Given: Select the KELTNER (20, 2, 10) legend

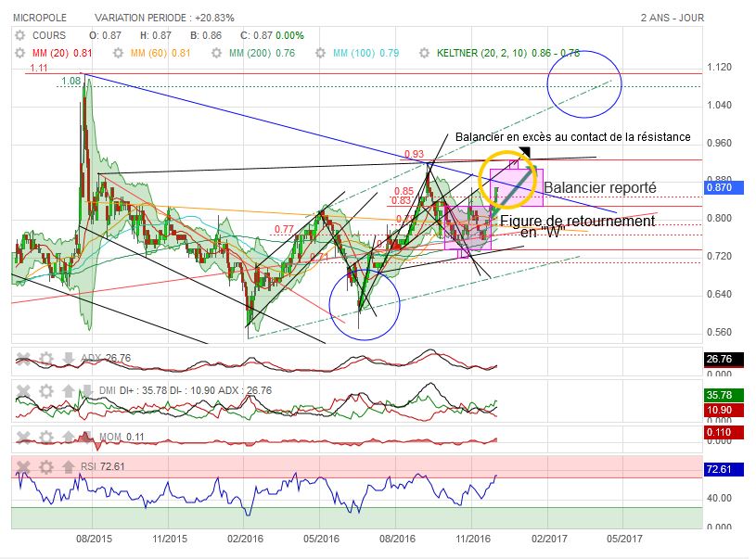Looking at the screenshot, I should point(508,53).
